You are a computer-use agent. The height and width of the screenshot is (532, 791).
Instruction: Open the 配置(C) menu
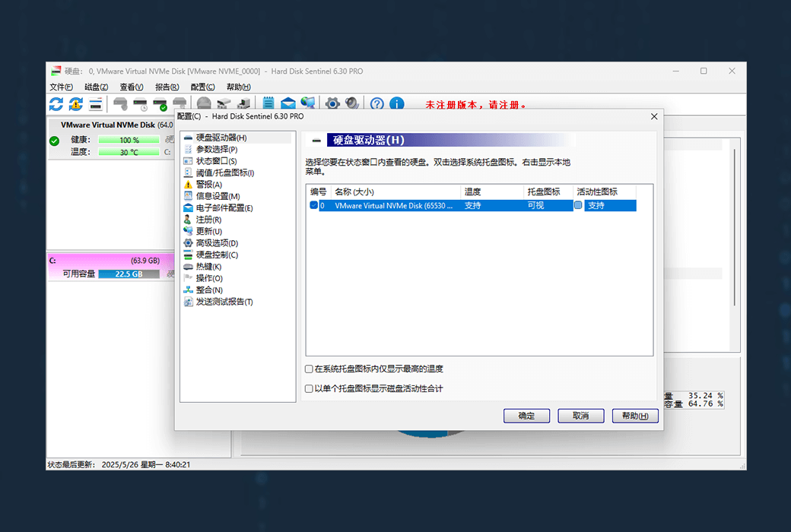point(203,87)
